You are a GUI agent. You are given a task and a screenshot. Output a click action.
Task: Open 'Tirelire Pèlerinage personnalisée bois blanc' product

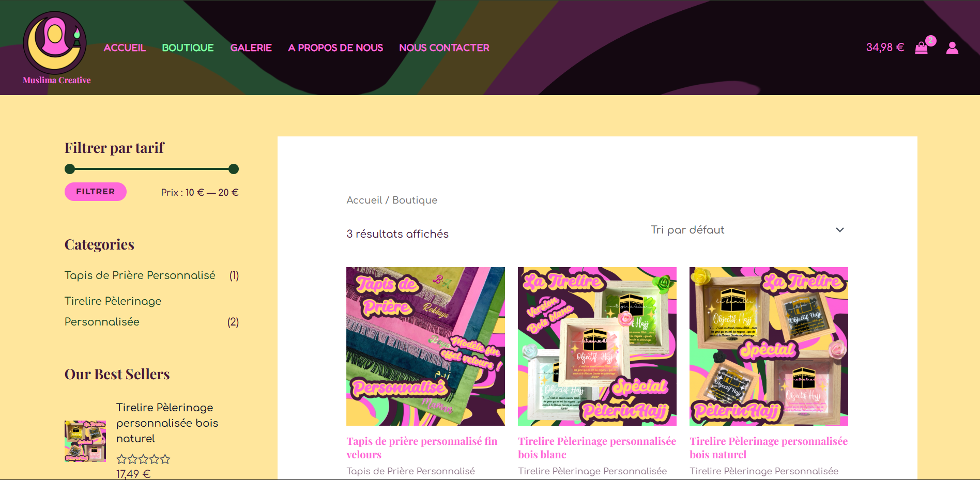[596, 447]
